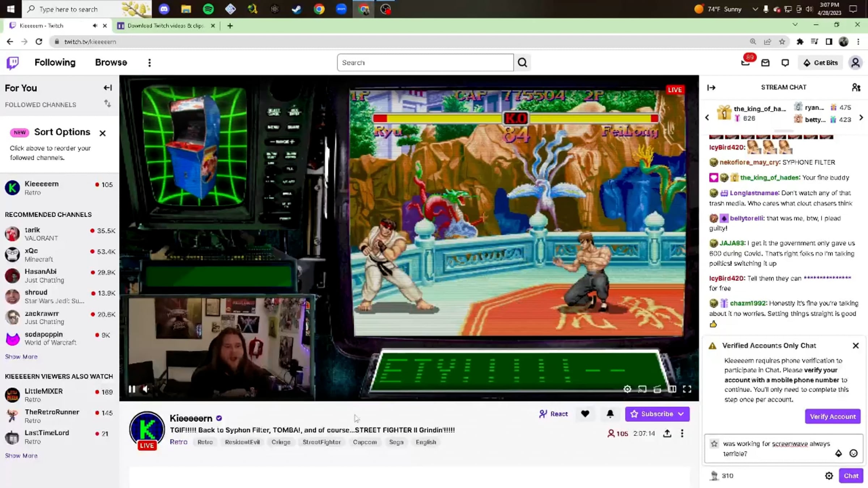
Task: Toggle follow heart for Kieeeeern
Action: (585, 414)
